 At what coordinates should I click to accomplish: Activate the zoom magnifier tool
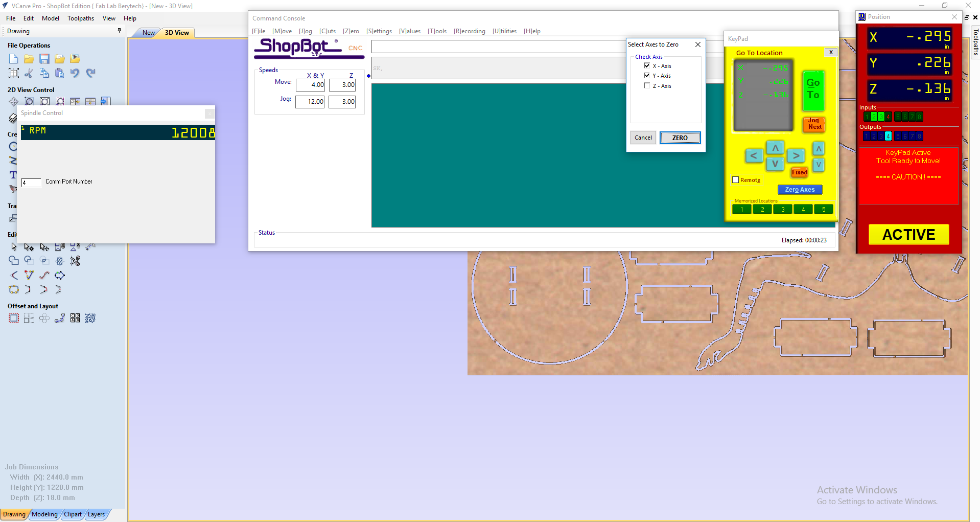pyautogui.click(x=29, y=101)
